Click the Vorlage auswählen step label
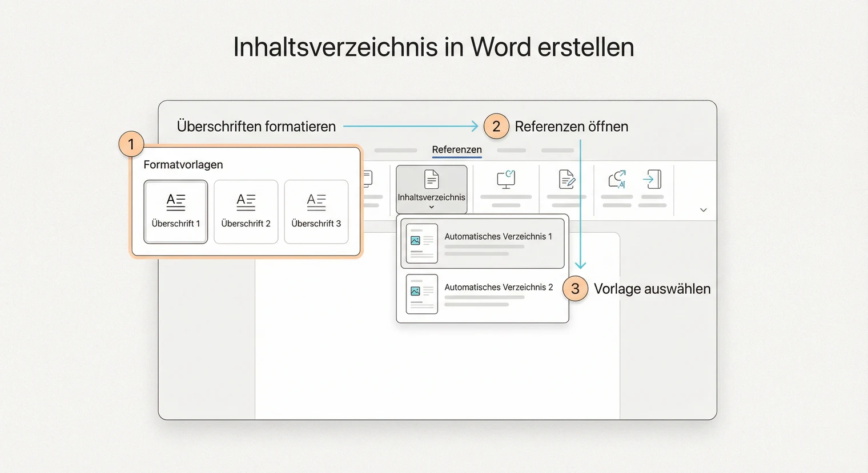This screenshot has width=868, height=473. (652, 289)
